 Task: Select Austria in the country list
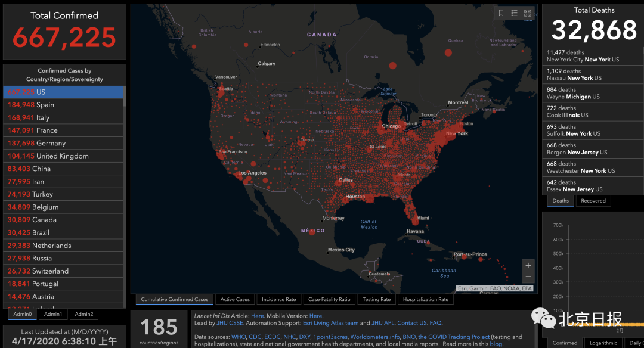pyautogui.click(x=63, y=296)
